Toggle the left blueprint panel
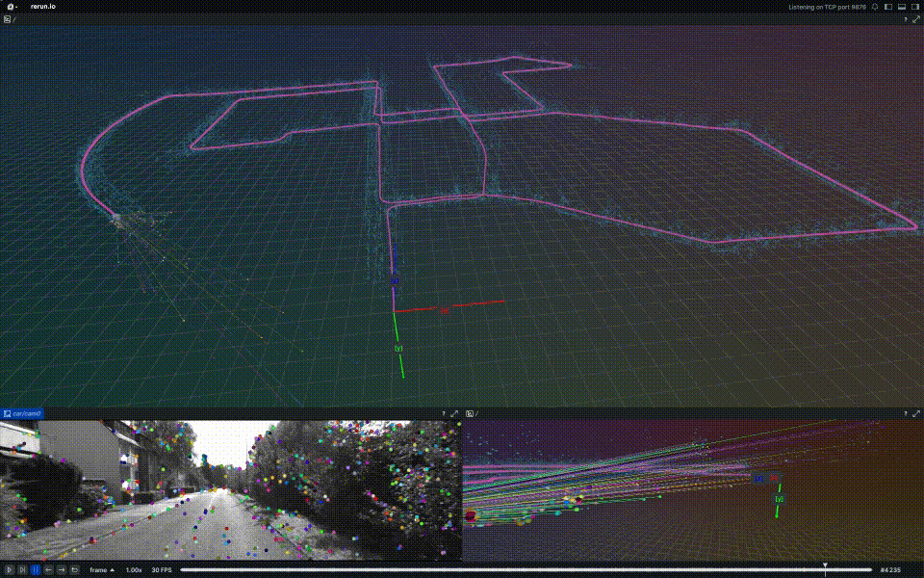 tap(888, 7)
